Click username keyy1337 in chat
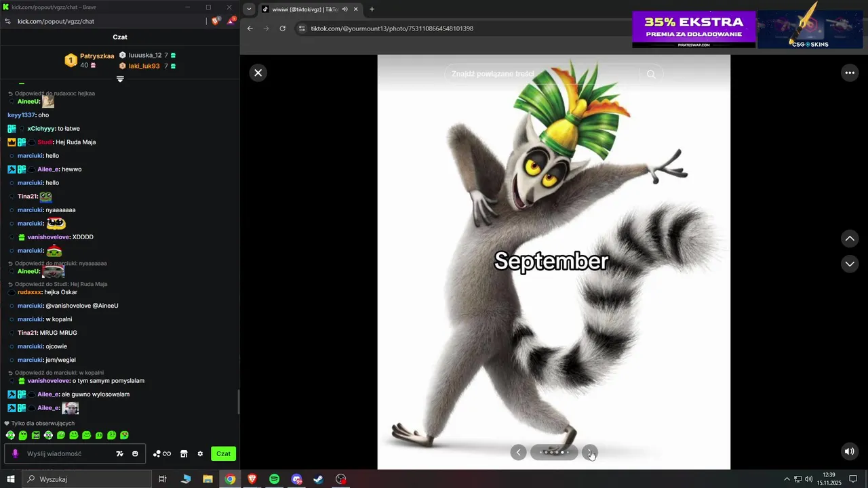 click(21, 115)
